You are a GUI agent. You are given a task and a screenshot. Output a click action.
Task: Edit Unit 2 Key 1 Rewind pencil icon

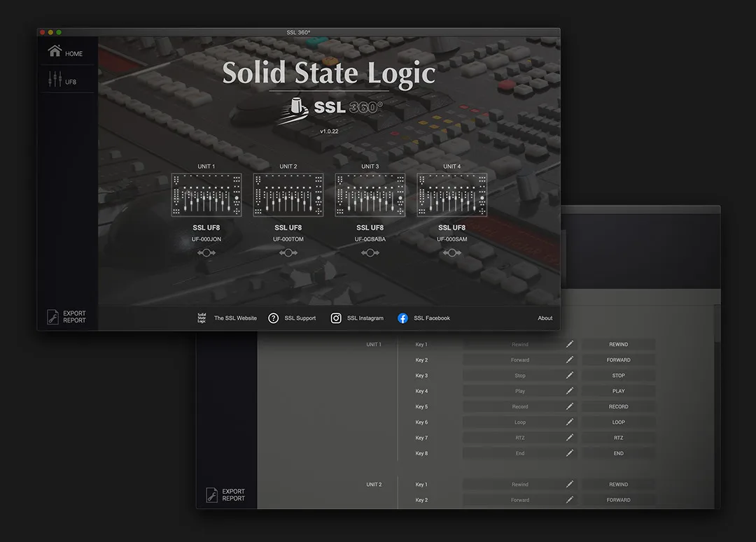coord(569,484)
